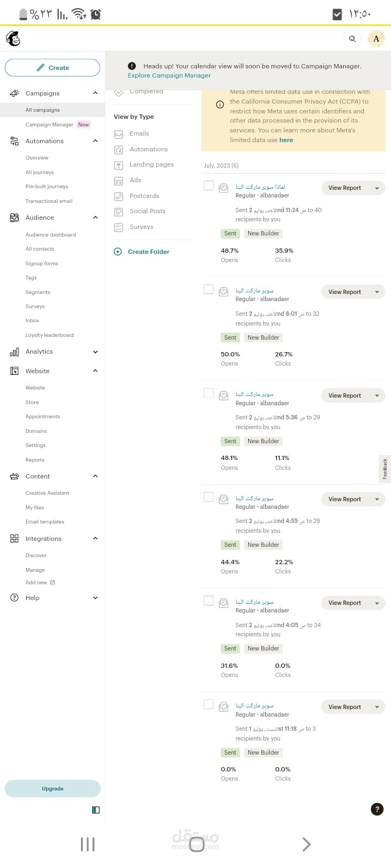Image resolution: width=391 pixels, height=868 pixels.
Task: Open All contacts in Audience
Action: (x=40, y=249)
